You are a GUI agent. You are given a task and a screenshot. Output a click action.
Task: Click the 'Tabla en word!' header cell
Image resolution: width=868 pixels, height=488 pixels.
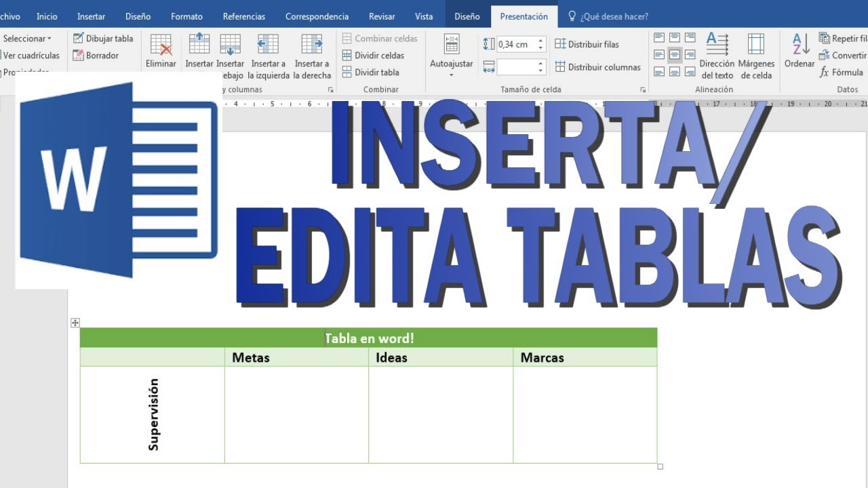pyautogui.click(x=369, y=338)
